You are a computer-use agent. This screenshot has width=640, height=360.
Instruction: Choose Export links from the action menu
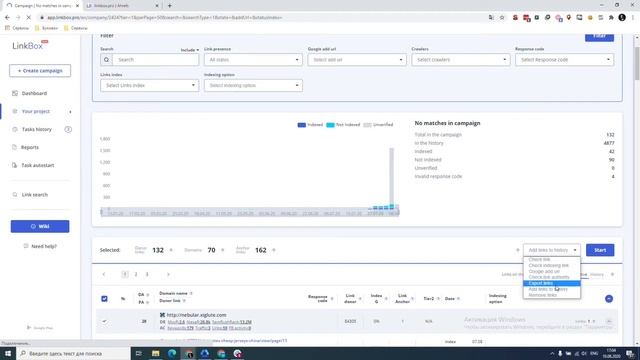click(x=551, y=283)
